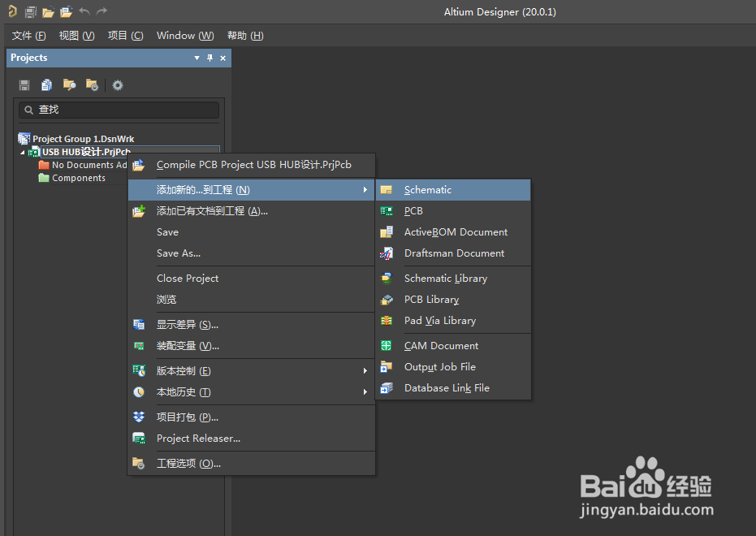The image size is (756, 536).
Task: Click the compile documents icon in Projects toolbar
Action: (x=47, y=85)
